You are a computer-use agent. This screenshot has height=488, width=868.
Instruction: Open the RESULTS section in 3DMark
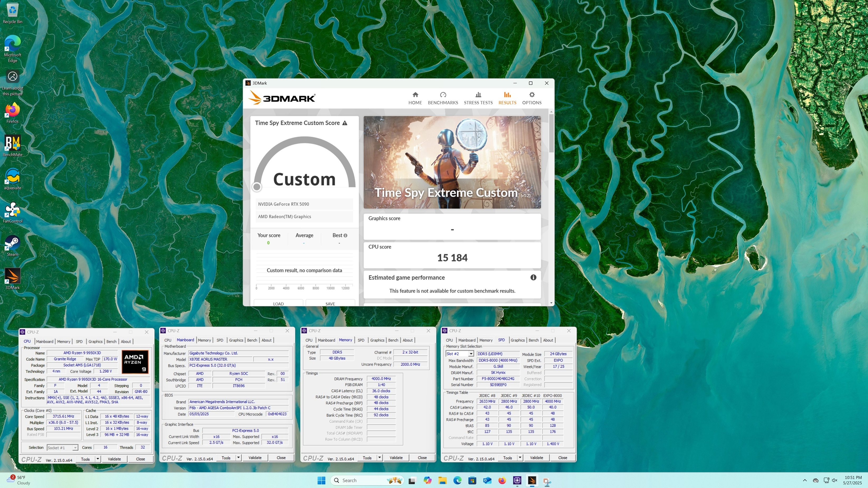507,98
